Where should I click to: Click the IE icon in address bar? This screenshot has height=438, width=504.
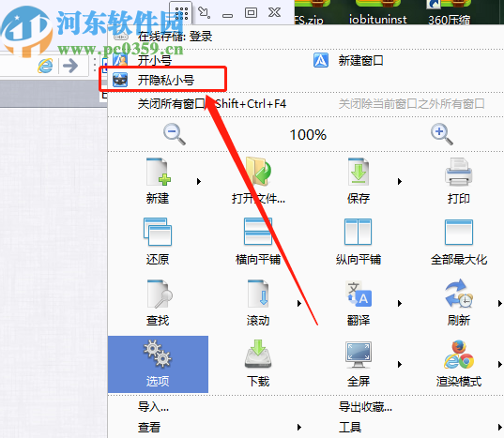45,66
